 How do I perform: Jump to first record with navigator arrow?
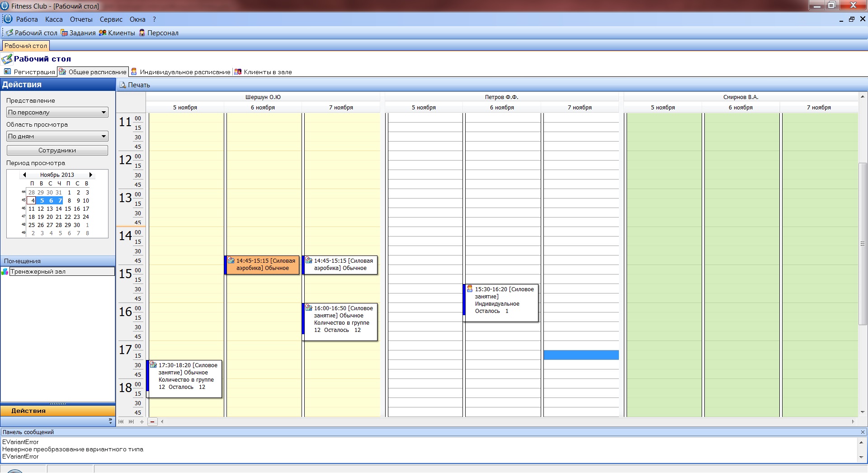click(121, 421)
